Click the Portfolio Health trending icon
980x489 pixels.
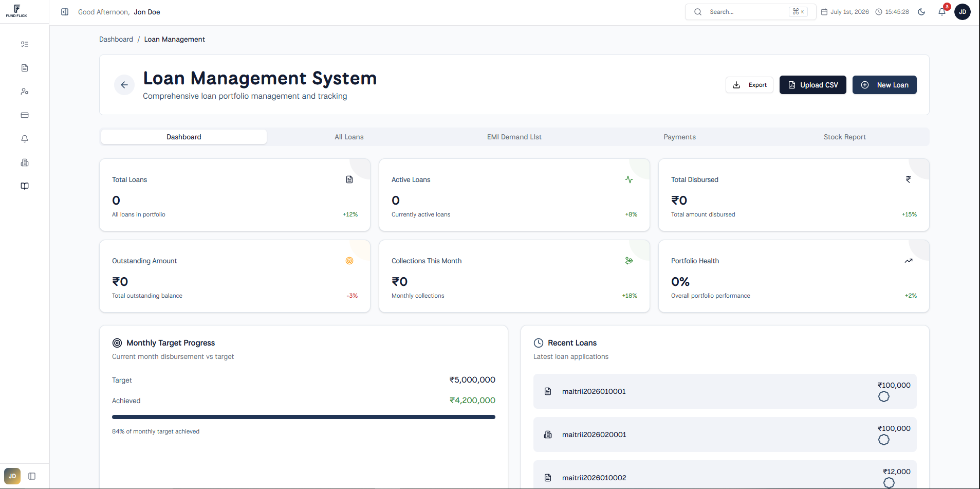(909, 261)
